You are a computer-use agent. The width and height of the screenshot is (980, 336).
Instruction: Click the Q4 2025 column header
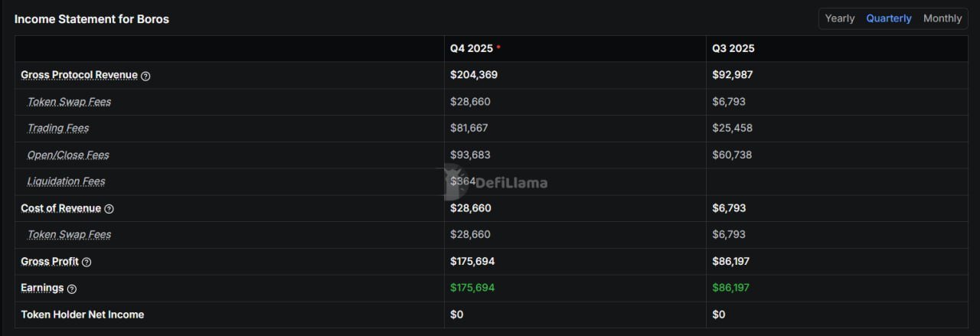[x=471, y=48]
